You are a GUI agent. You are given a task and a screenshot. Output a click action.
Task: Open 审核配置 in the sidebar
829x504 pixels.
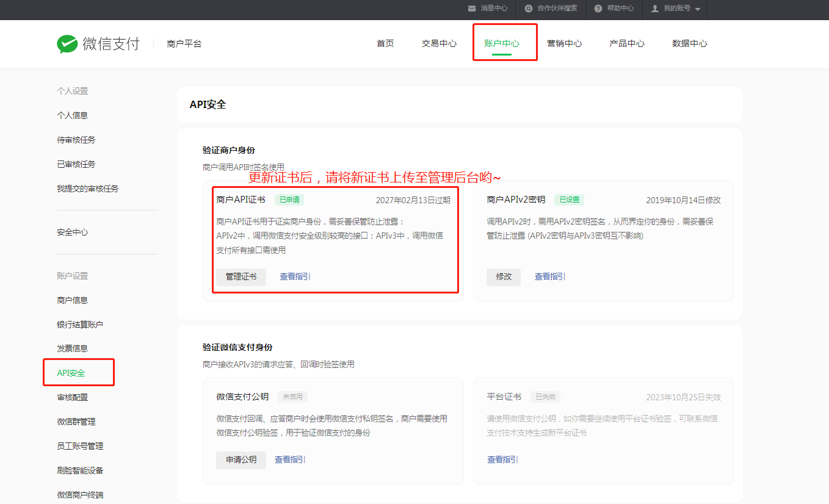pyautogui.click(x=73, y=397)
